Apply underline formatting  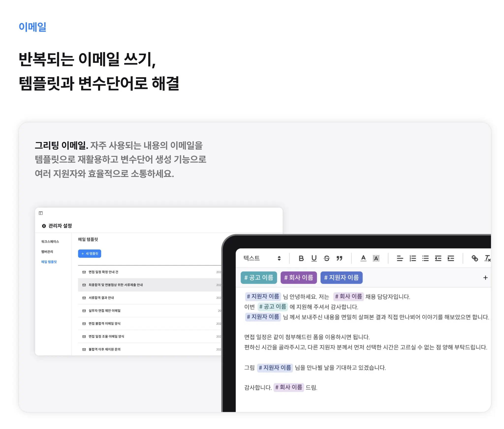tap(314, 258)
